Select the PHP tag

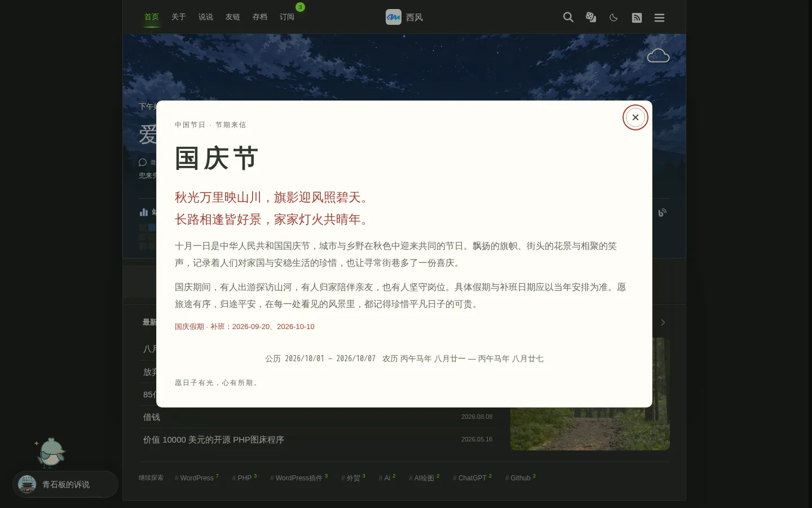(x=245, y=478)
